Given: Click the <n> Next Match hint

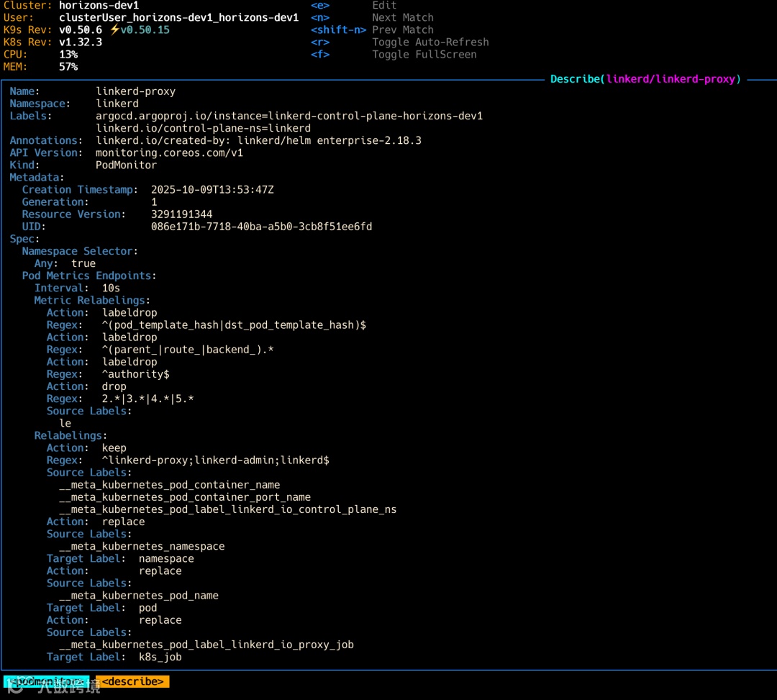Looking at the screenshot, I should click(x=372, y=17).
